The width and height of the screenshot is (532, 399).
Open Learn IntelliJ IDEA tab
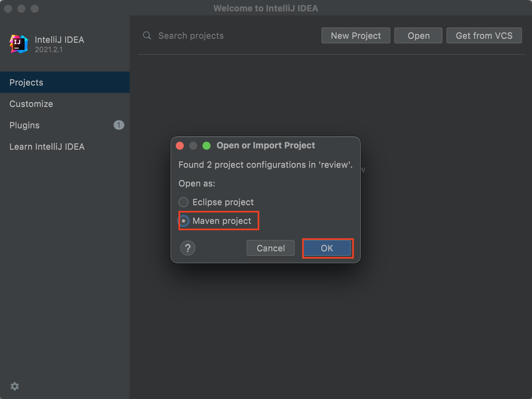[65, 146]
